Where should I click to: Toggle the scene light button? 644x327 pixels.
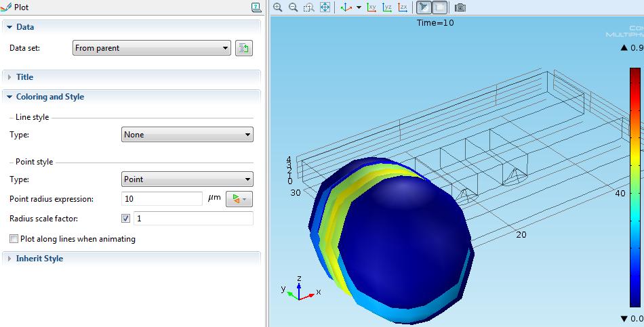click(x=424, y=7)
